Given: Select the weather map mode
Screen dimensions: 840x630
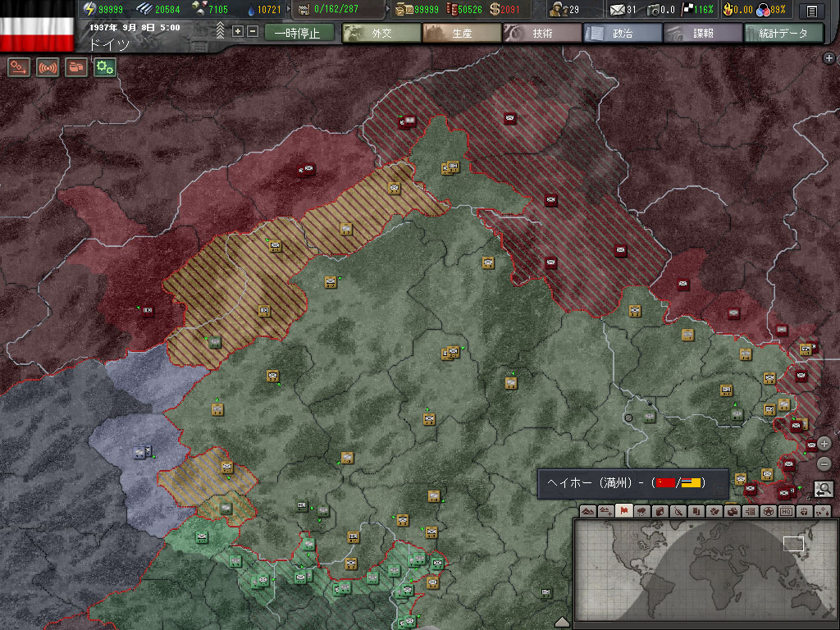Looking at the screenshot, I should click(x=642, y=512).
